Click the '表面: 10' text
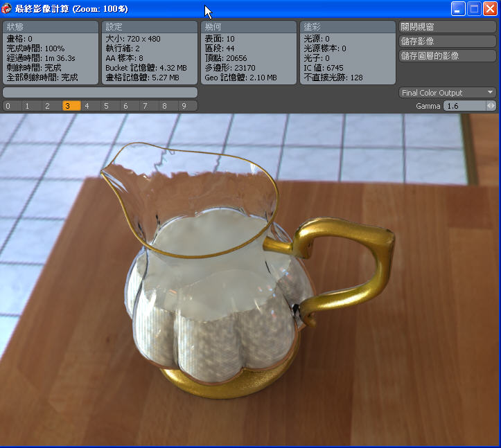The height and width of the screenshot is (448, 501). (220, 39)
